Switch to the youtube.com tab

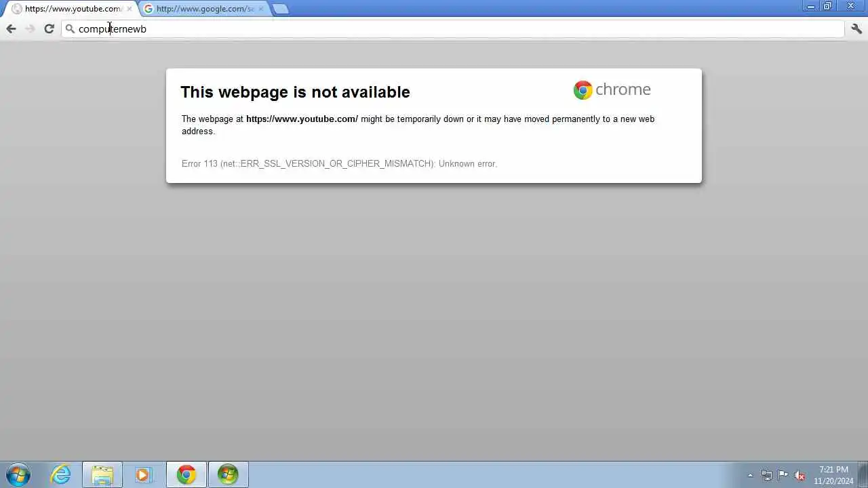[71, 9]
